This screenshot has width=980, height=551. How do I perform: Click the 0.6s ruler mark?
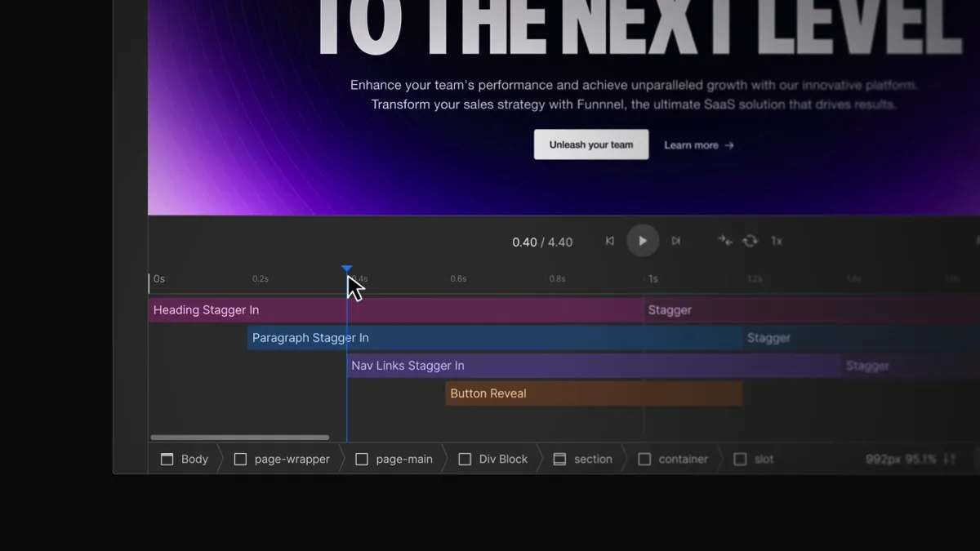(458, 279)
